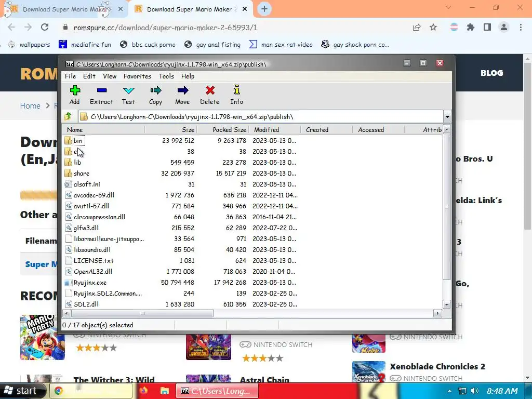Sort by the Packed Size column header

[x=223, y=129]
